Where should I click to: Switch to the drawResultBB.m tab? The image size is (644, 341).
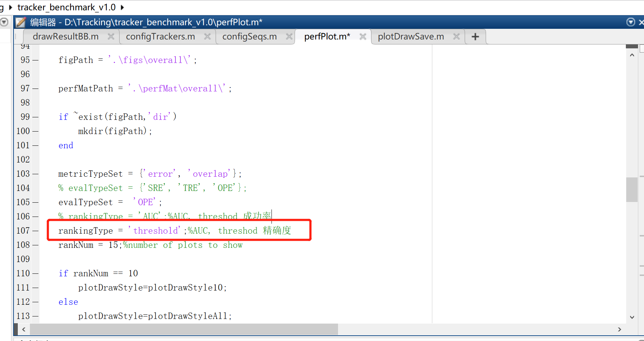coord(65,37)
